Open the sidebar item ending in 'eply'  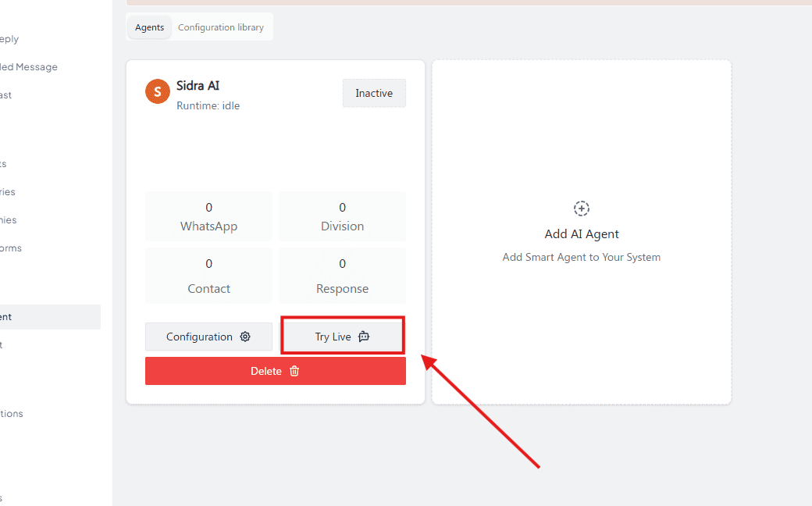click(x=9, y=39)
